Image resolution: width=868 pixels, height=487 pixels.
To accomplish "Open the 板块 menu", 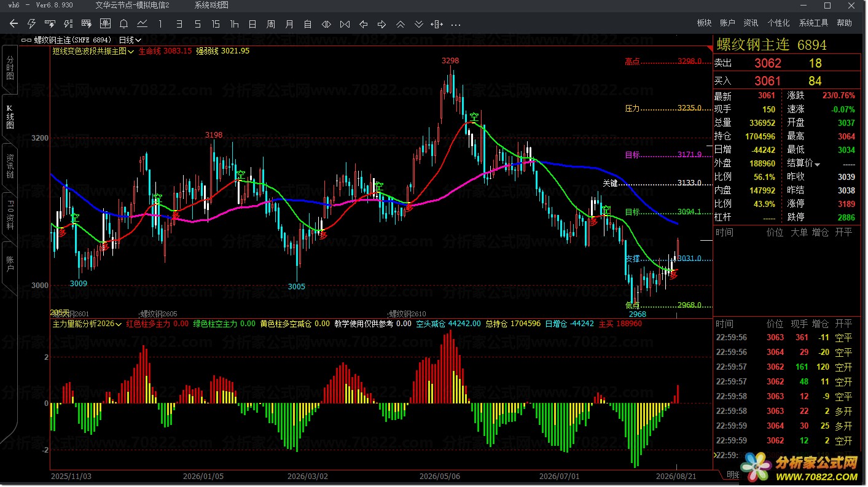I will tap(704, 23).
